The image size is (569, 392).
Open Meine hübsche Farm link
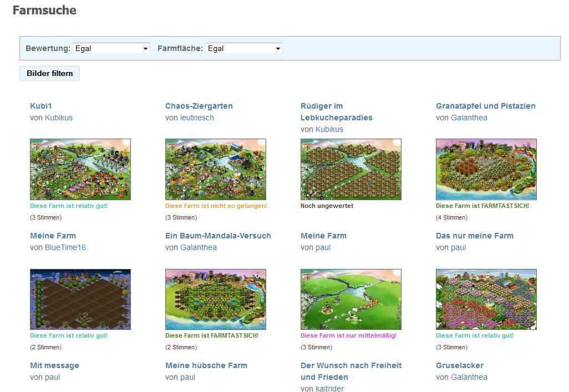tap(206, 365)
